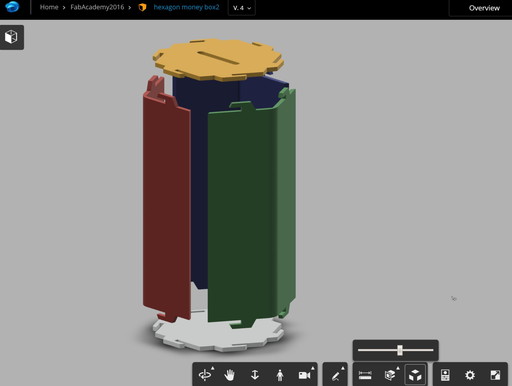Click the explode slider handle
512x386 pixels.
[400, 350]
